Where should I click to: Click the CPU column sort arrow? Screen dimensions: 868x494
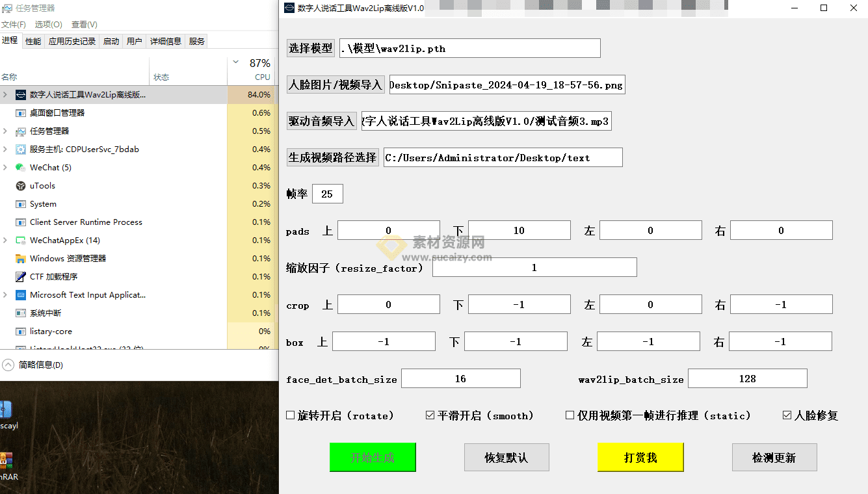[235, 62]
